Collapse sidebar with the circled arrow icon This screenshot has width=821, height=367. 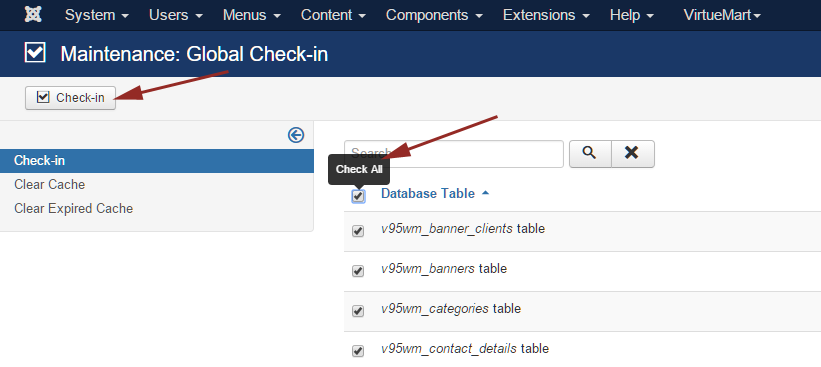pyautogui.click(x=296, y=135)
